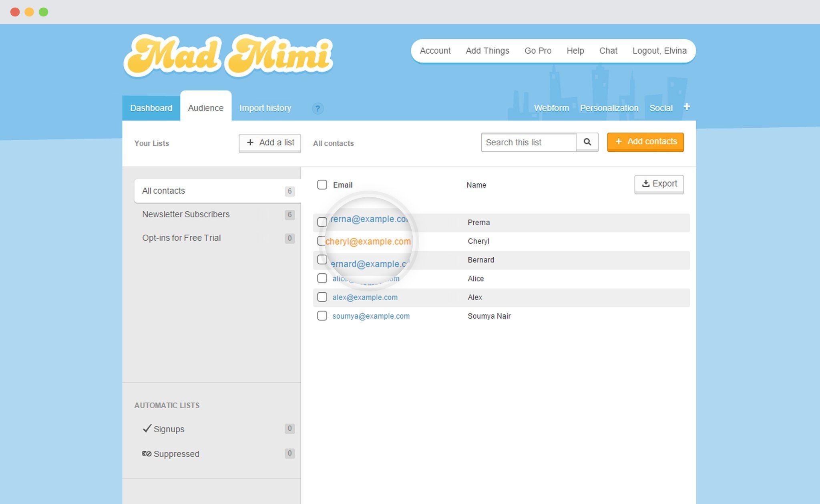Open the help question mark icon

point(318,108)
